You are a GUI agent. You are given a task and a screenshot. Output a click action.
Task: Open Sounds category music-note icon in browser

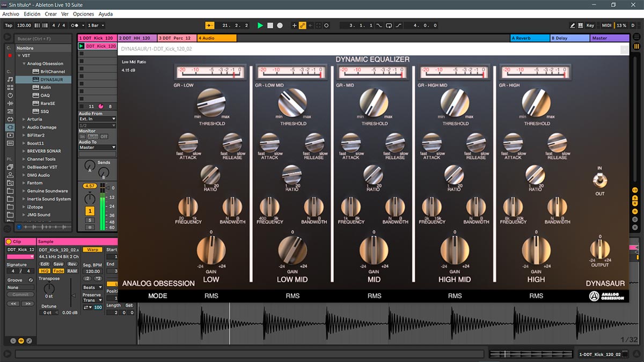point(10,79)
